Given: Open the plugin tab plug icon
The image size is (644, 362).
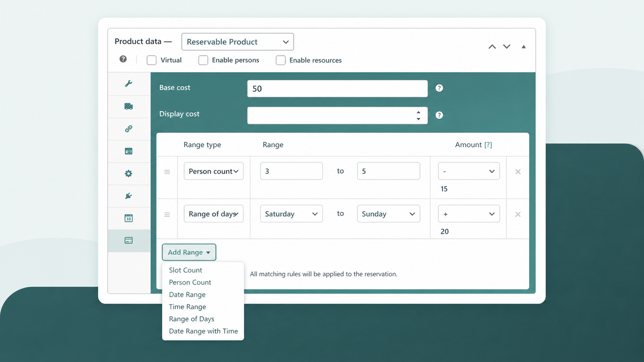Looking at the screenshot, I should [x=128, y=196].
